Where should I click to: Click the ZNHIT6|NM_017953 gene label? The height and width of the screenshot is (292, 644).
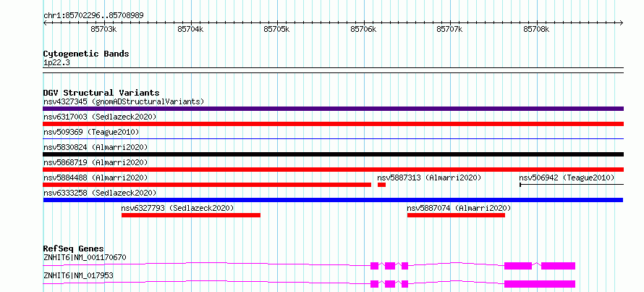tap(78, 275)
